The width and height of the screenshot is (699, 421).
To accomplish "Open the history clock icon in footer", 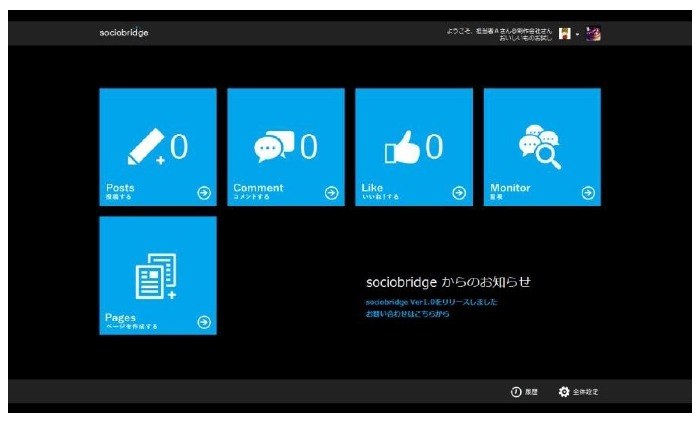I will pyautogui.click(x=516, y=392).
